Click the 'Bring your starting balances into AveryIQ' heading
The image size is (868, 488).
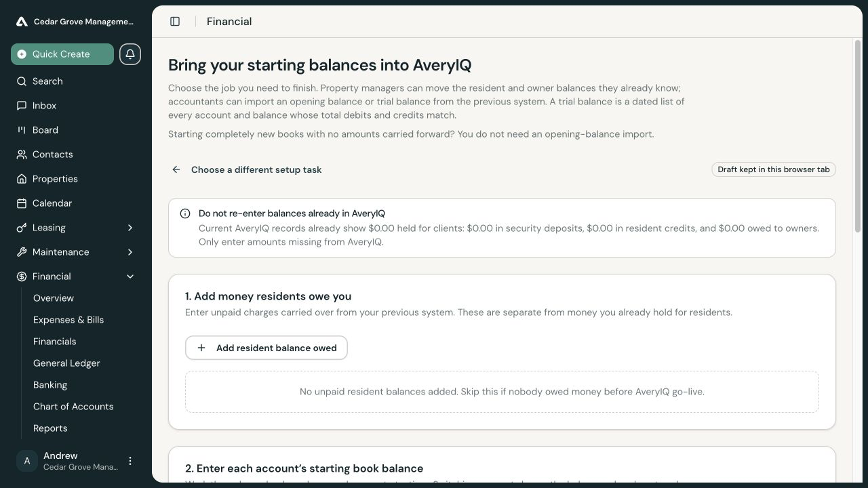click(x=320, y=65)
